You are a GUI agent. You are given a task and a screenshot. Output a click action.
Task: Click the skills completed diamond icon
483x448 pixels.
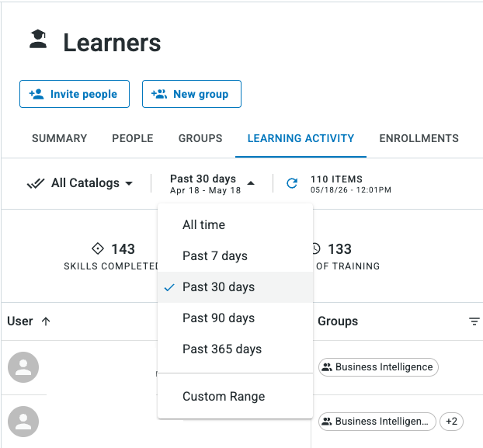coord(98,248)
